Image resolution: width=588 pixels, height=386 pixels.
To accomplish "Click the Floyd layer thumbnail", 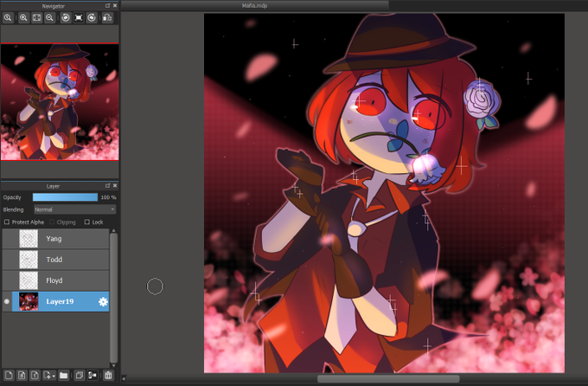I will (29, 280).
